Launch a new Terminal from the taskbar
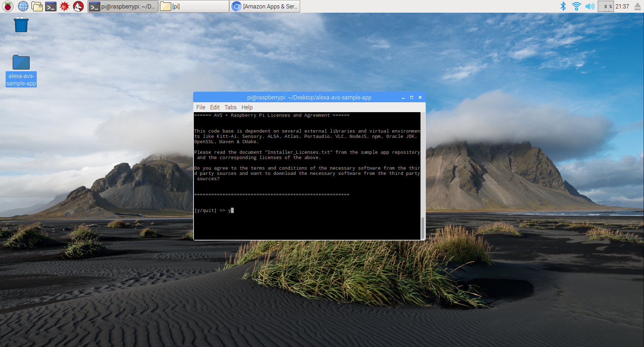The width and height of the screenshot is (644, 347). [50, 6]
